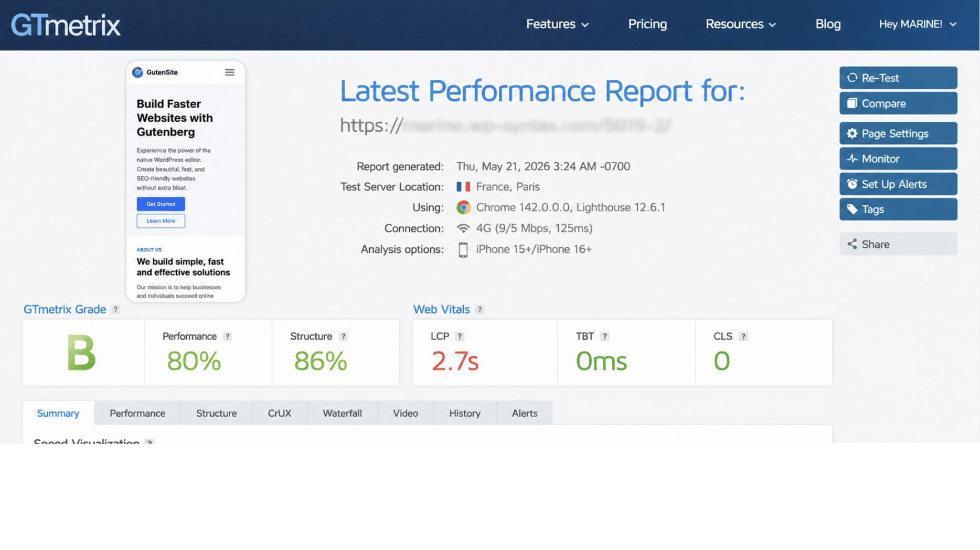Click iPhone 15+/iPhone 16+ analysis text
This screenshot has width=980, height=550.
[x=534, y=249]
